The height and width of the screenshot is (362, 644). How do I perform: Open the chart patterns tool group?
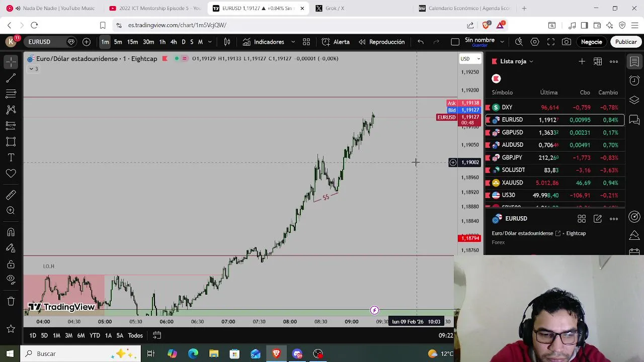click(11, 110)
